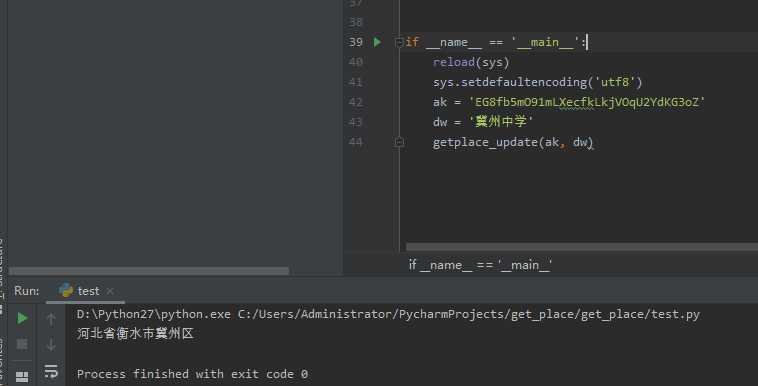This screenshot has height=386, width=758.
Task: Click line number 42 in gutter
Action: (355, 102)
